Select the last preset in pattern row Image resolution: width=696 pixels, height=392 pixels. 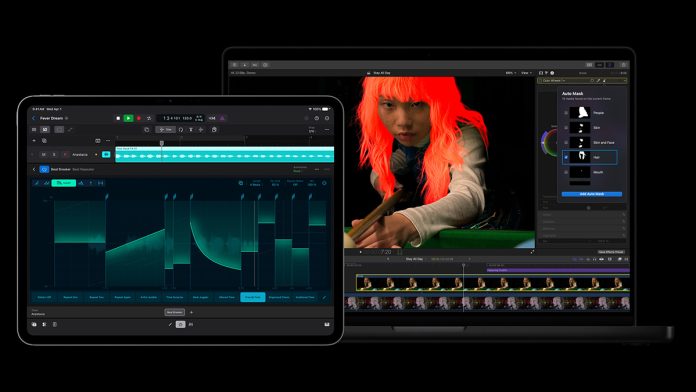click(x=305, y=297)
